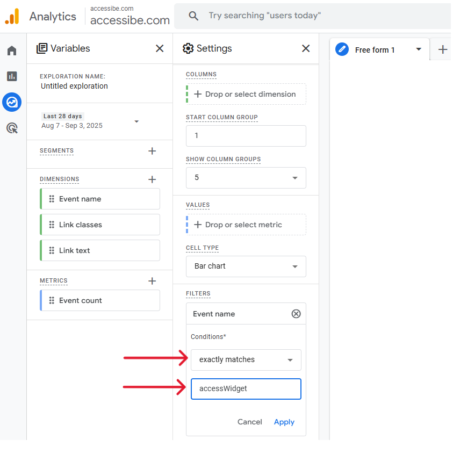Screen dimensions: 453x476
Task: Open the Reports bar chart icon
Action: tap(12, 76)
